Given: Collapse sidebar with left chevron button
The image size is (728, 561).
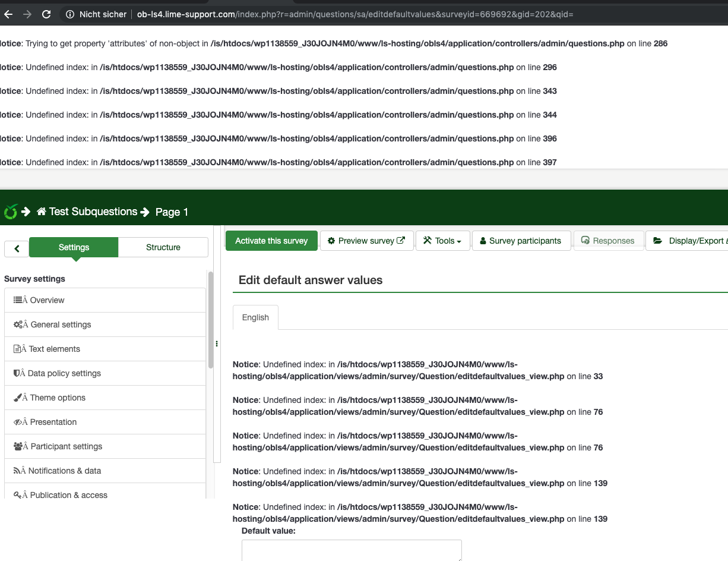Looking at the screenshot, I should tap(17, 248).
